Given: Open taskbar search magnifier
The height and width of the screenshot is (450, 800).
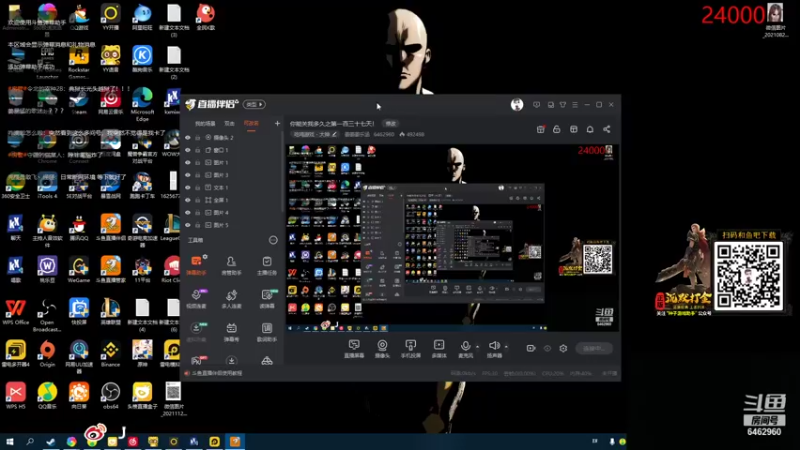Looking at the screenshot, I should (30, 442).
